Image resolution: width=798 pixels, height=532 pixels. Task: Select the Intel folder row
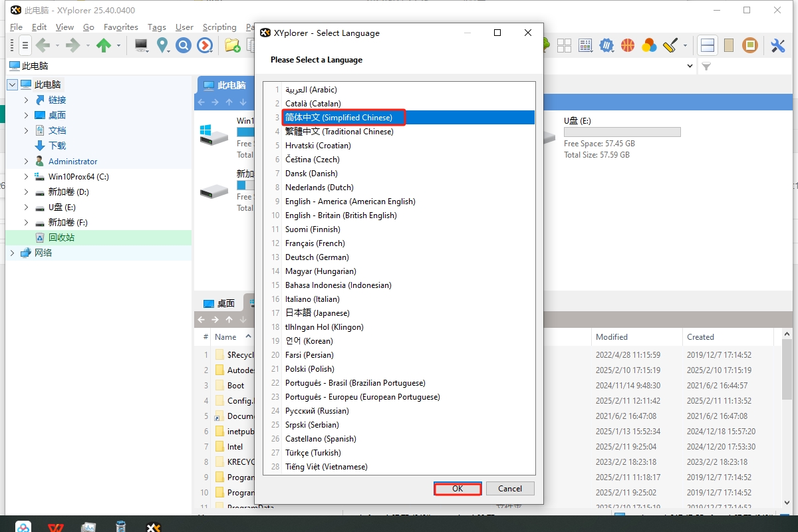coord(235,447)
